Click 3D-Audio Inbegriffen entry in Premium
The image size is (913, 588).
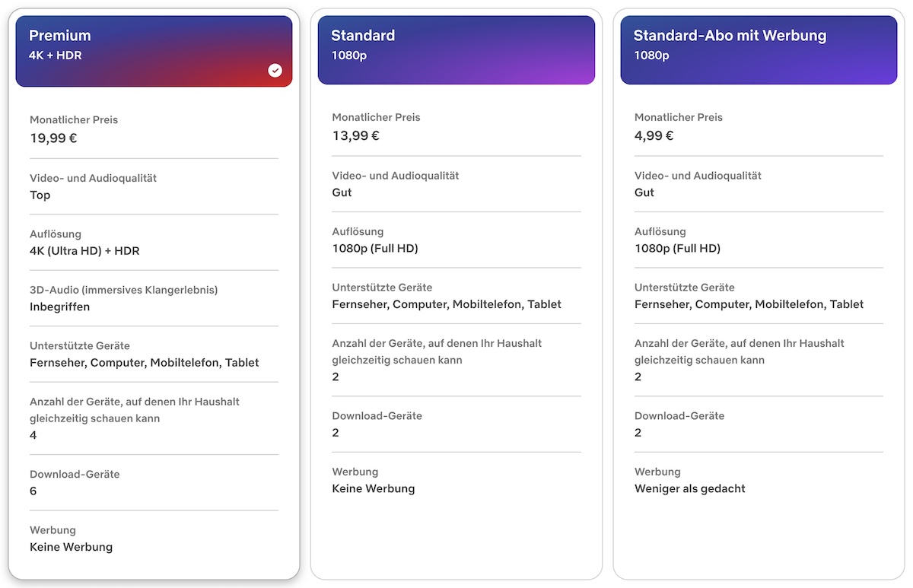[60, 307]
